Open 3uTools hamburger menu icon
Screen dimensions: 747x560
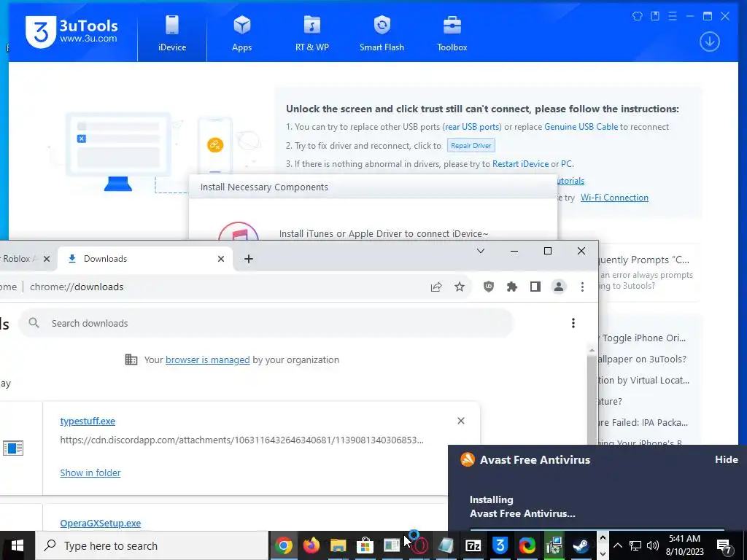click(672, 16)
